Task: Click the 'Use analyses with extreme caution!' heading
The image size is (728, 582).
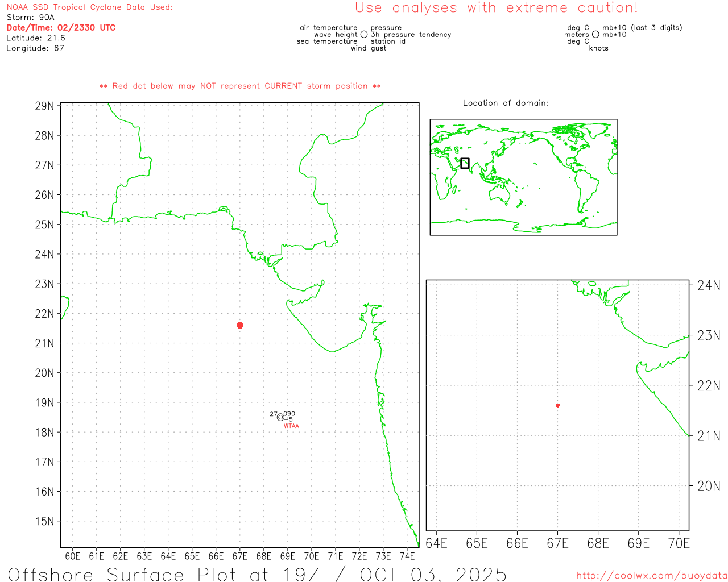Action: pos(497,8)
